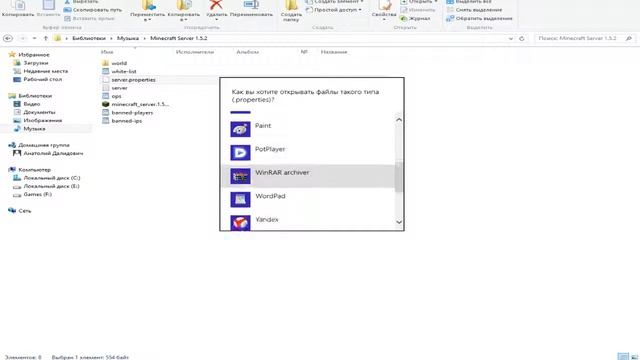Screen dimensions: 640x360
Task: Click Музыка in the address breadcrumb
Action: coord(128,38)
